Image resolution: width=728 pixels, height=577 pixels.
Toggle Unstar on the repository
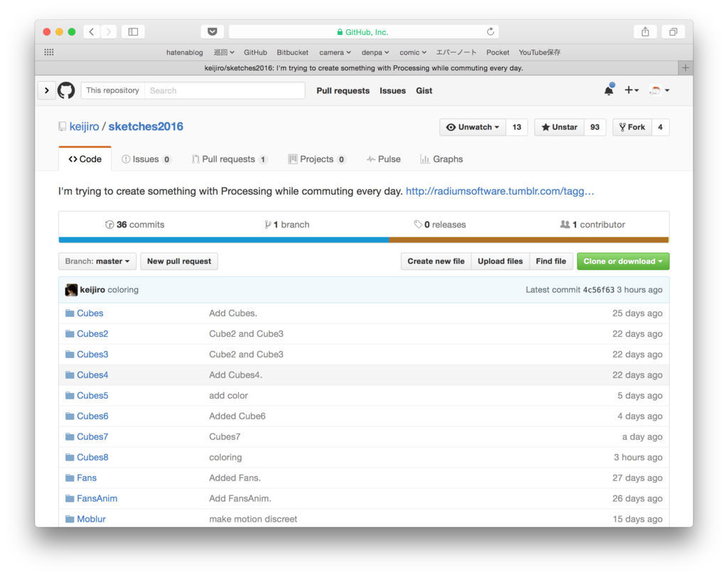point(560,127)
